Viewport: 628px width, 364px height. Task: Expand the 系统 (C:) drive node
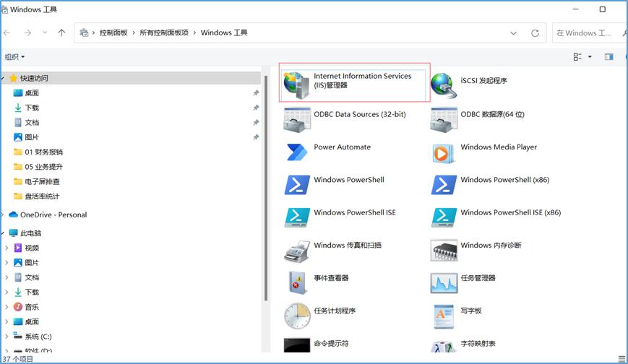(7, 337)
